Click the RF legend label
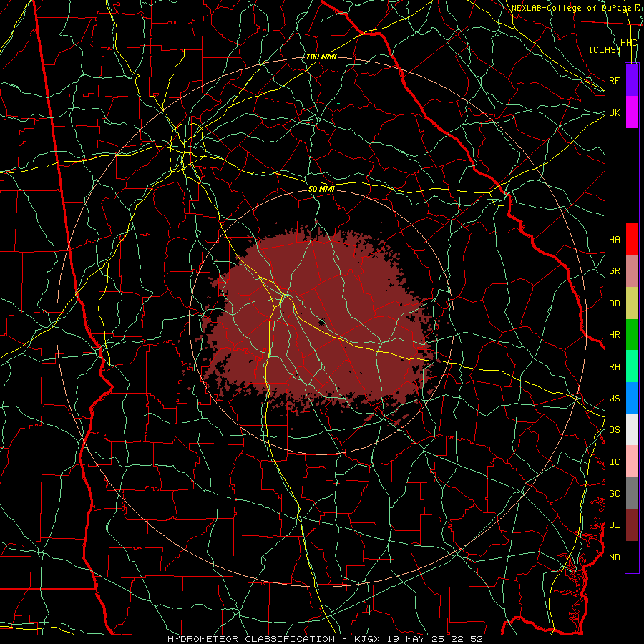 (614, 80)
